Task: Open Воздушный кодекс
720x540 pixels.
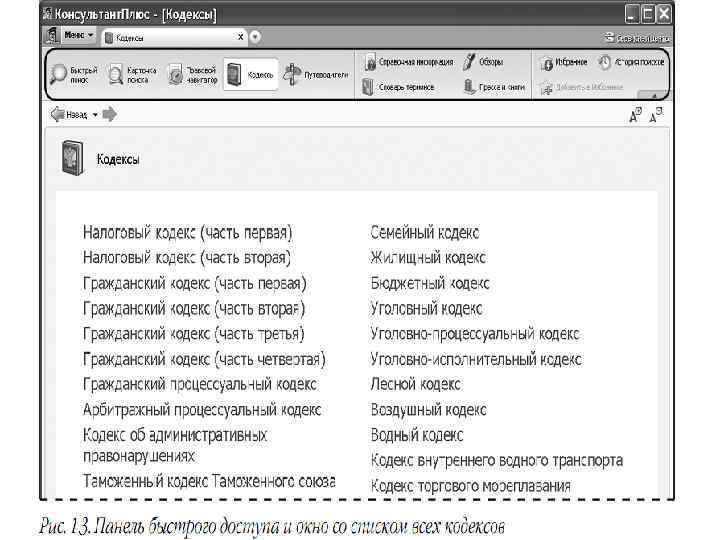Action: (x=428, y=409)
